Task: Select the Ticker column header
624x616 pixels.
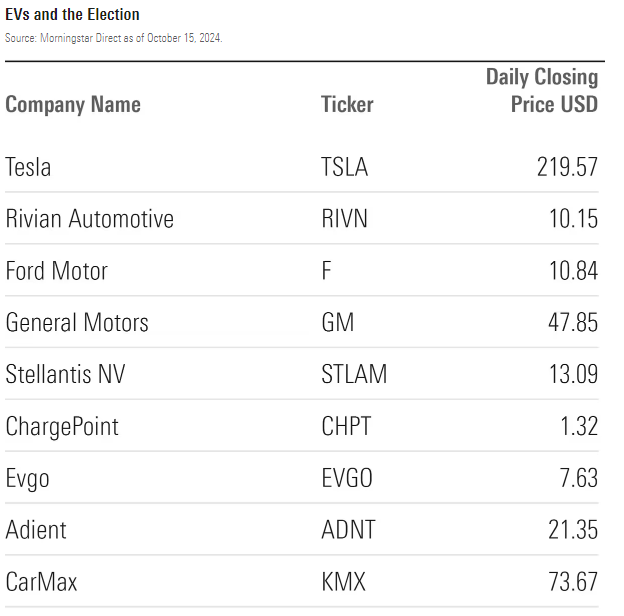Action: click(347, 104)
